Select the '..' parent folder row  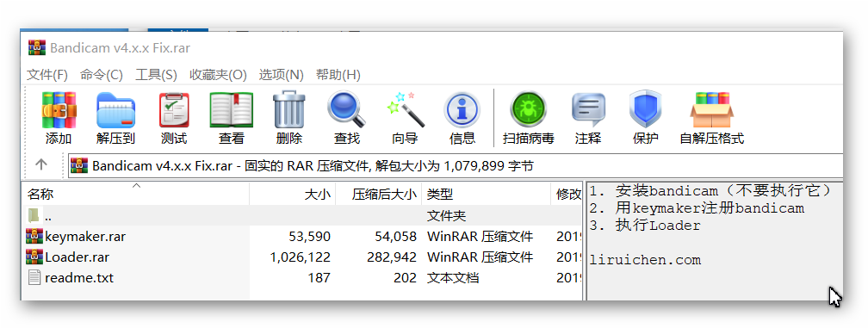coord(301,216)
